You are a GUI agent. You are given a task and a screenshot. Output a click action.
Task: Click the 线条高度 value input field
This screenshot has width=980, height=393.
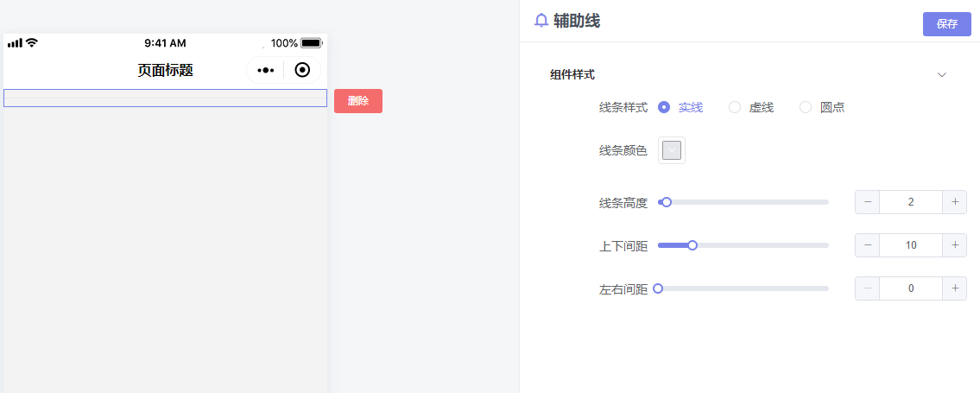(911, 202)
